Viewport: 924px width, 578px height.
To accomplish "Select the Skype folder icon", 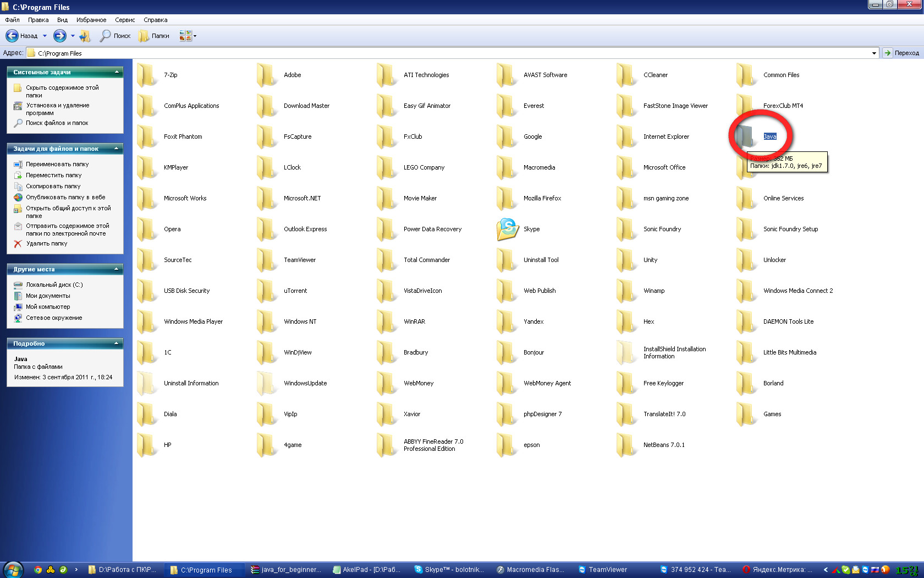I will (508, 229).
